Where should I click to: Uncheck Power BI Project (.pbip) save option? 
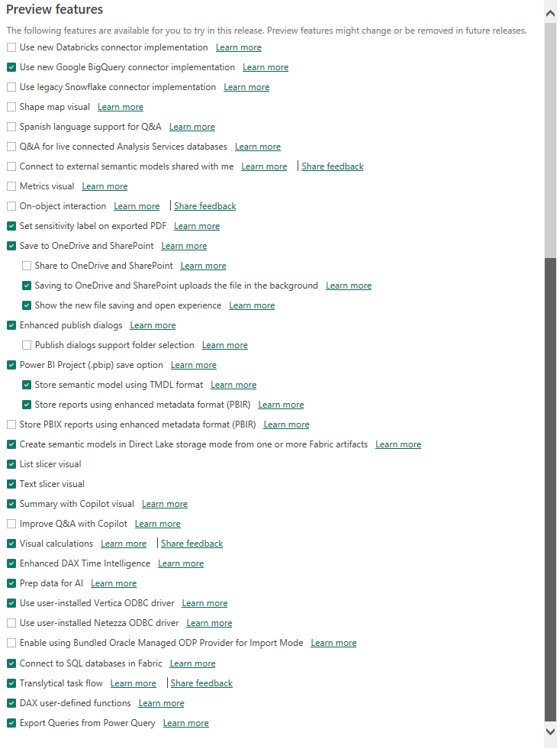pos(11,366)
